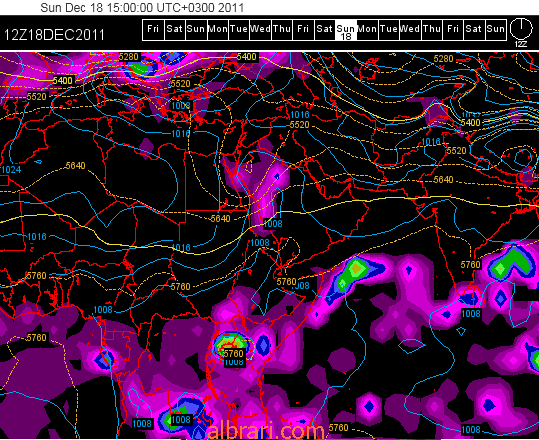Click the boxed 5760 label over East Africa
This screenshot has width=539, height=440.
[234, 353]
